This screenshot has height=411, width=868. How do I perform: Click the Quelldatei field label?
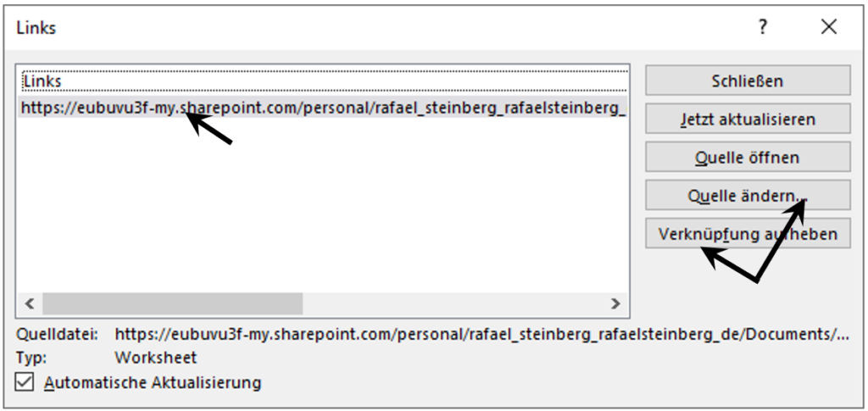tap(57, 334)
